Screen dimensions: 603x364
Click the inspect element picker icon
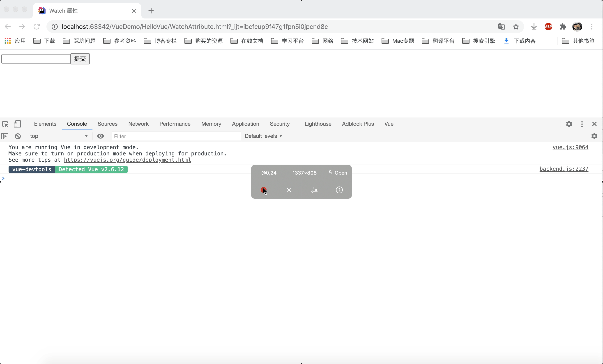5,124
